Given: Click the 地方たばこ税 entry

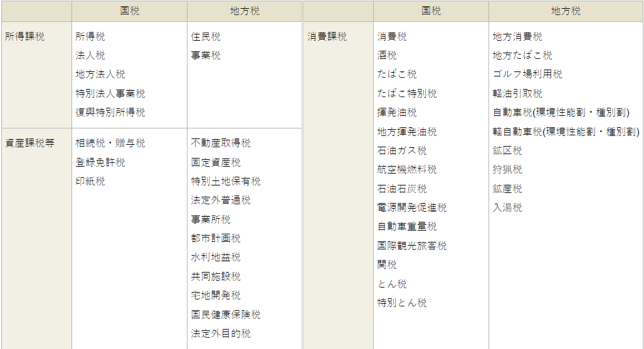Looking at the screenshot, I should click(x=522, y=55).
